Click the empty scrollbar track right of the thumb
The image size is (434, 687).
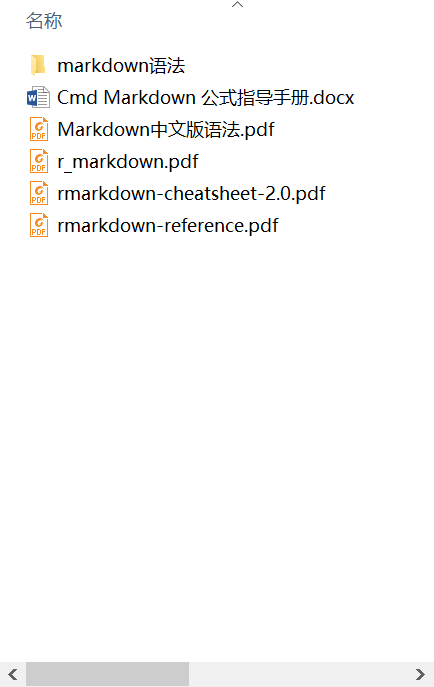pyautogui.click(x=298, y=674)
